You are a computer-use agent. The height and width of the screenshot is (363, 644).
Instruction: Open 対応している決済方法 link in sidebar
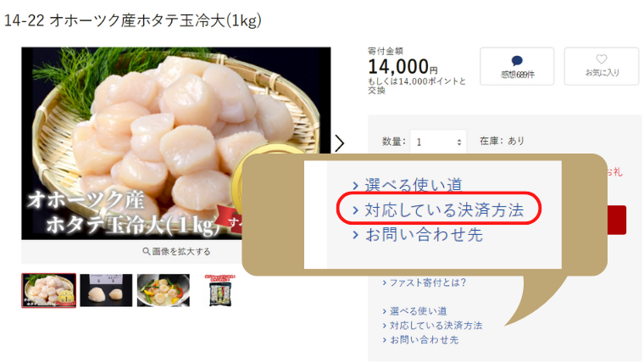click(x=432, y=326)
